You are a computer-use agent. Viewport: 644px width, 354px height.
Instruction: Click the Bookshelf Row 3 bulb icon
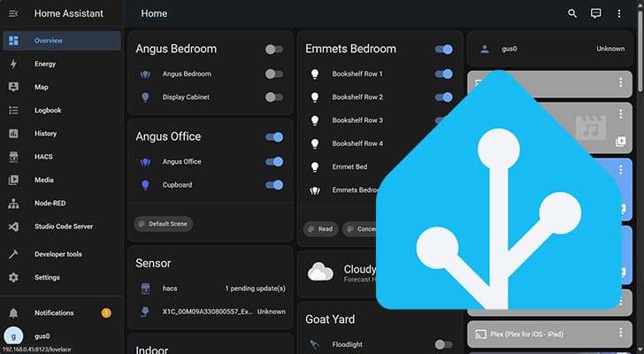coord(315,120)
